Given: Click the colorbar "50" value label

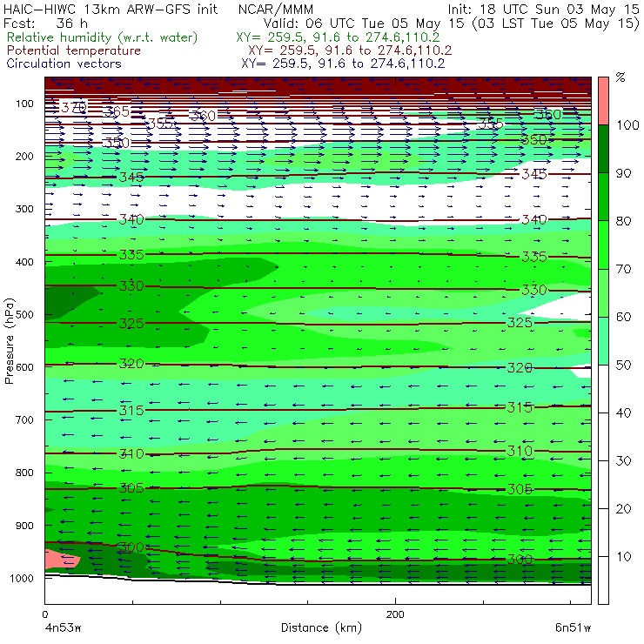Looking at the screenshot, I should click(x=623, y=365).
